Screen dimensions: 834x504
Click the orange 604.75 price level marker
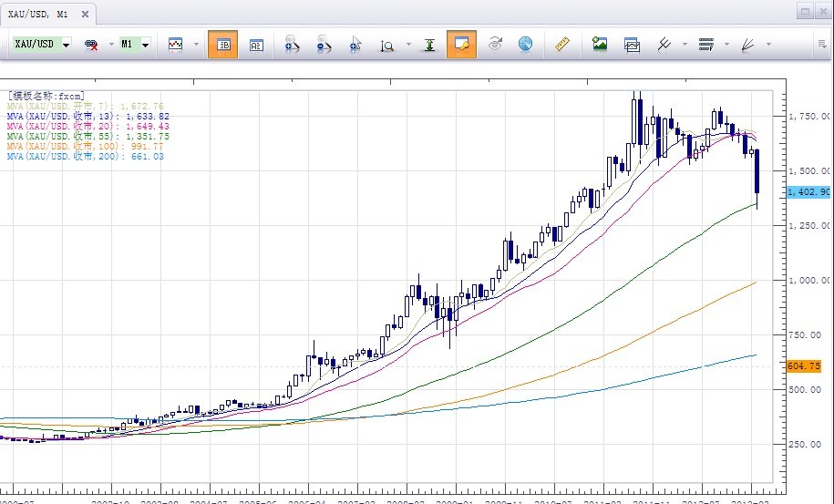pos(803,365)
